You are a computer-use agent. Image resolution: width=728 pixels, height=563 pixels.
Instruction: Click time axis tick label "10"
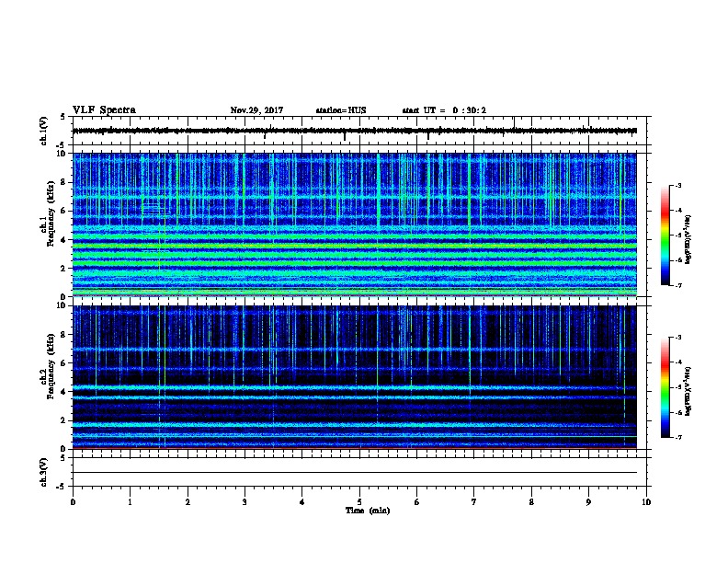coord(646,502)
